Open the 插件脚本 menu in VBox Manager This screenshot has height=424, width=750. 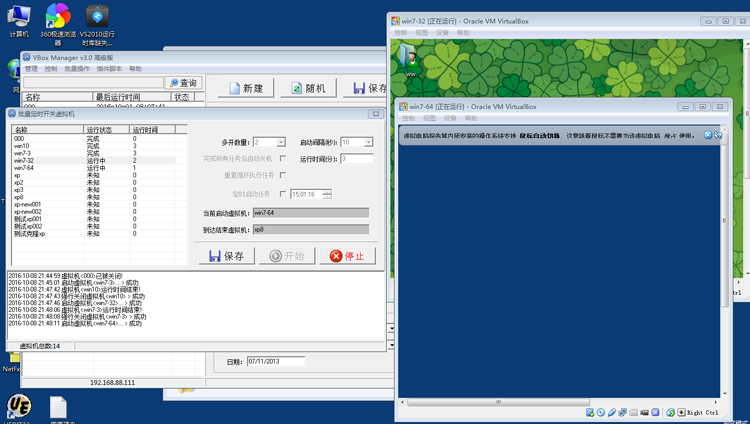109,69
